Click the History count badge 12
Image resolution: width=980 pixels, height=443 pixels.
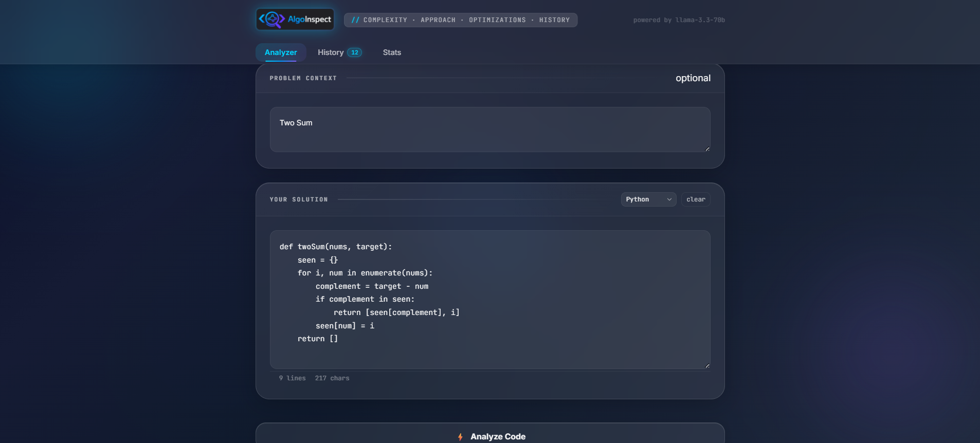354,52
